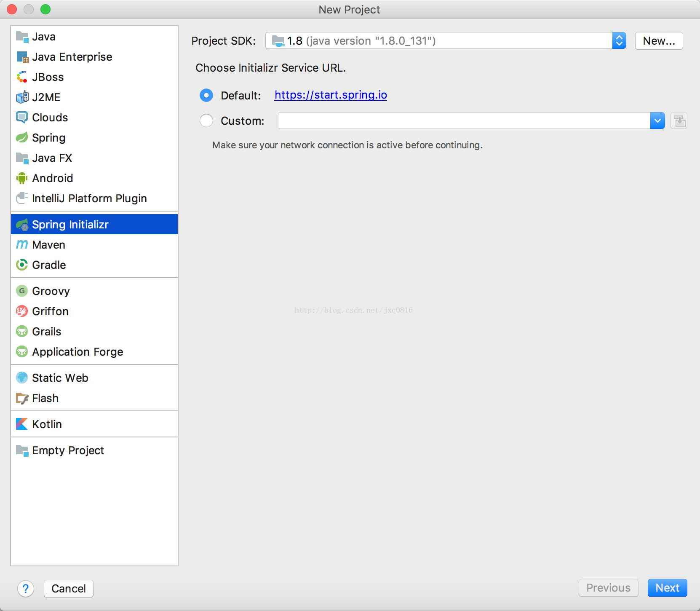
Task: Select Spring label in list
Action: tap(49, 138)
